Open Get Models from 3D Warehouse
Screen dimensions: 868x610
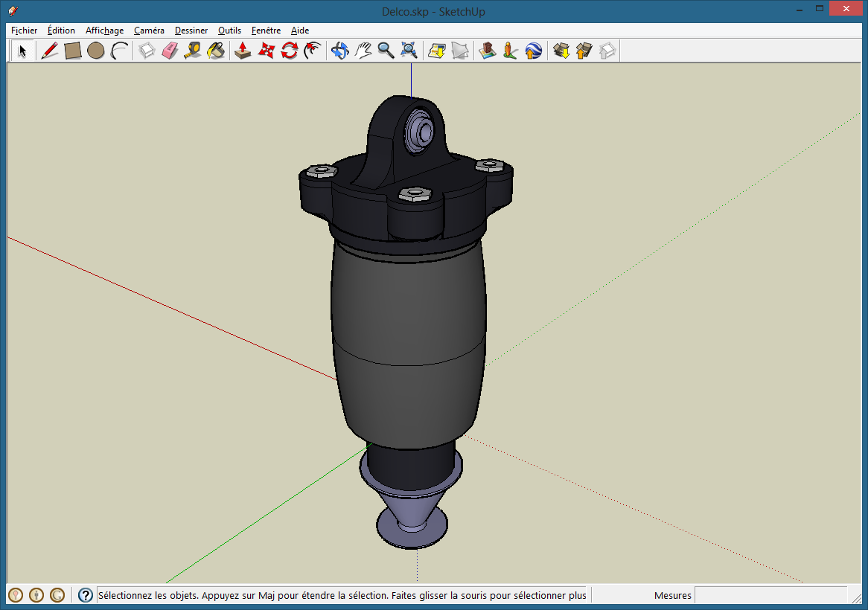coord(561,51)
